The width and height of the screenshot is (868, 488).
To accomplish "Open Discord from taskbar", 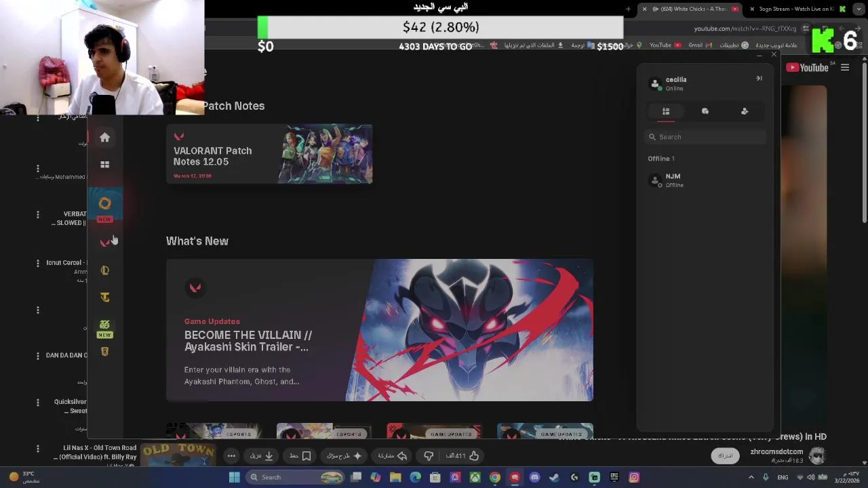I will click(534, 477).
